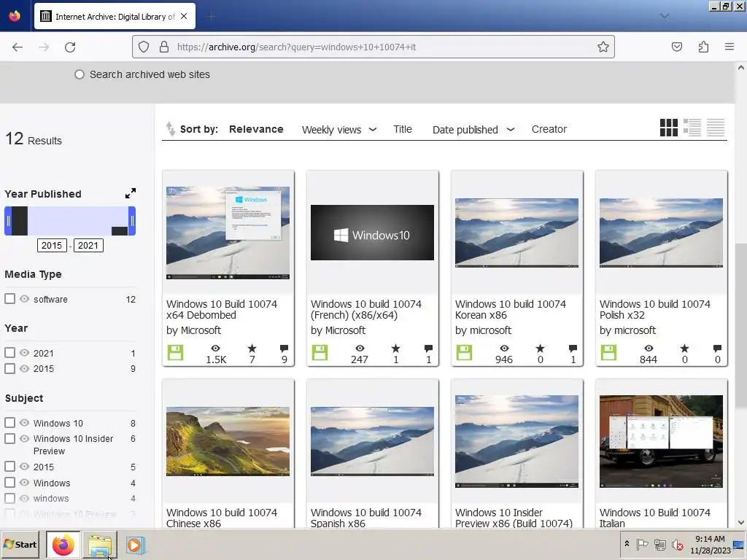
Task: Check the software media type filter
Action: point(9,298)
